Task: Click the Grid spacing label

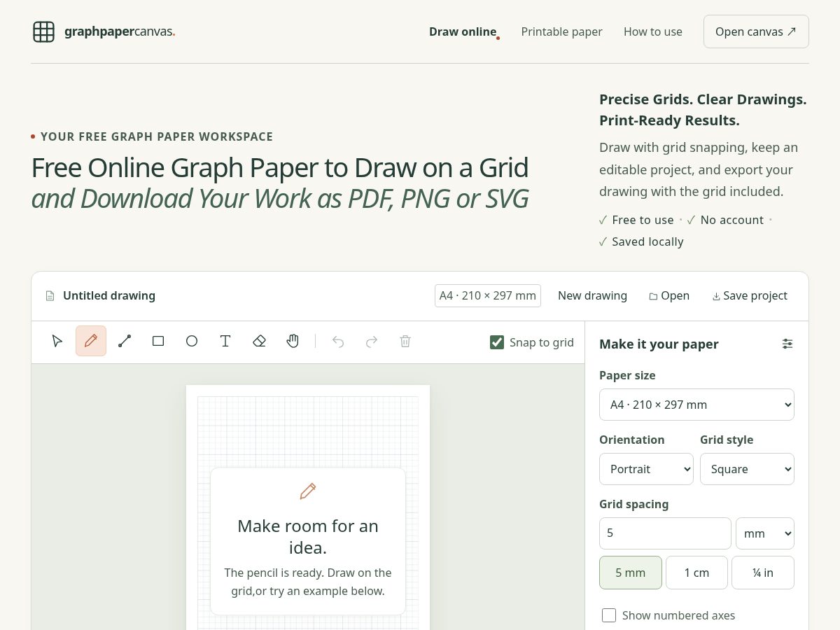Action: (633, 504)
